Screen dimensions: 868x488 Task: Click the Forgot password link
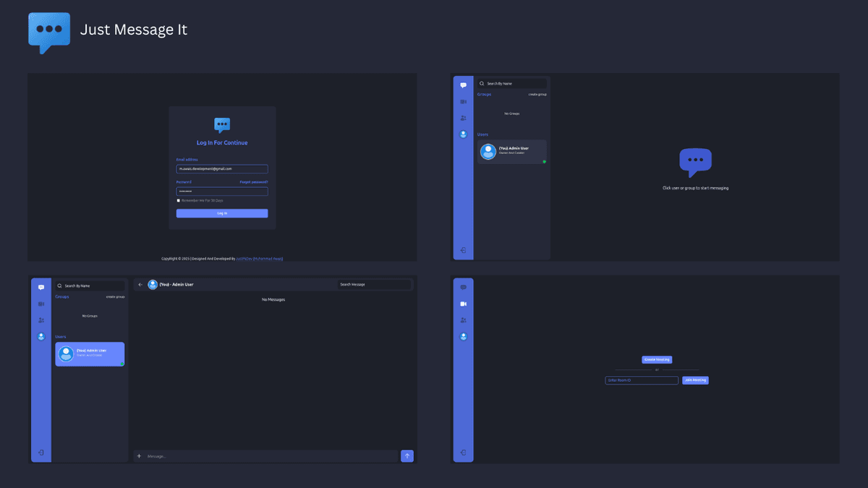[x=253, y=182]
